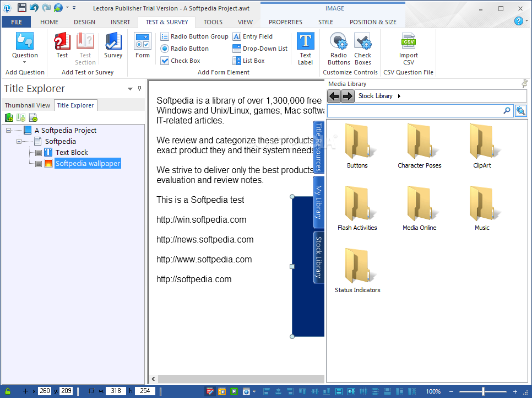Select the Text Block tree item
The width and height of the screenshot is (532, 398).
coord(72,153)
